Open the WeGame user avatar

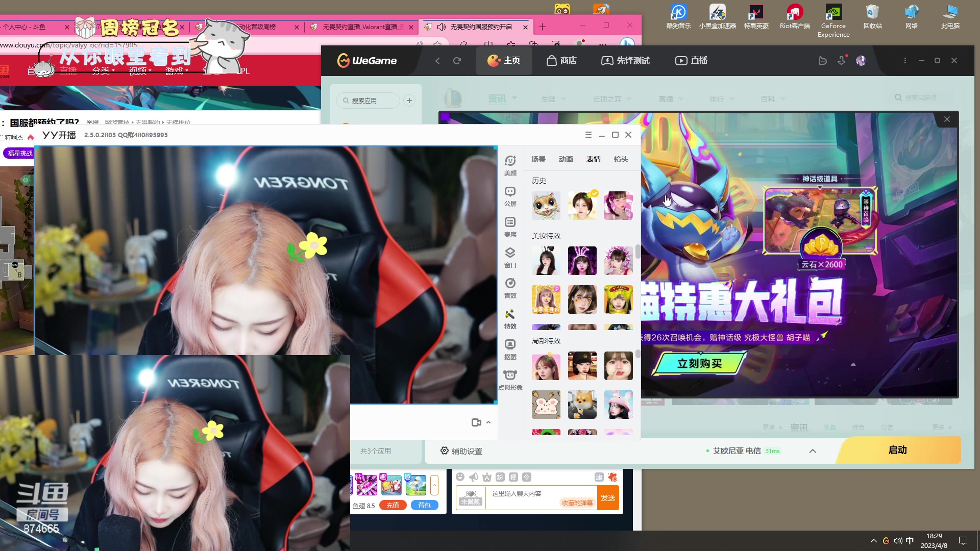[861, 61]
